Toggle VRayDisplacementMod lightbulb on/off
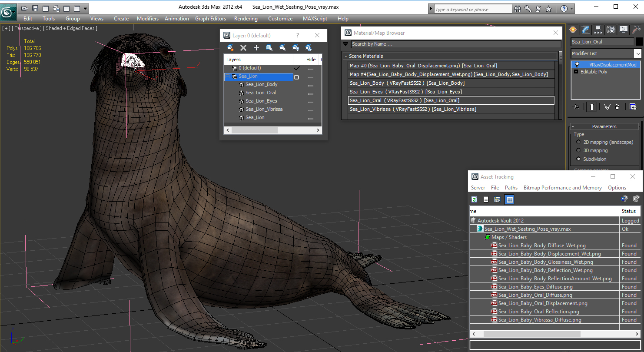644x352 pixels. click(577, 65)
